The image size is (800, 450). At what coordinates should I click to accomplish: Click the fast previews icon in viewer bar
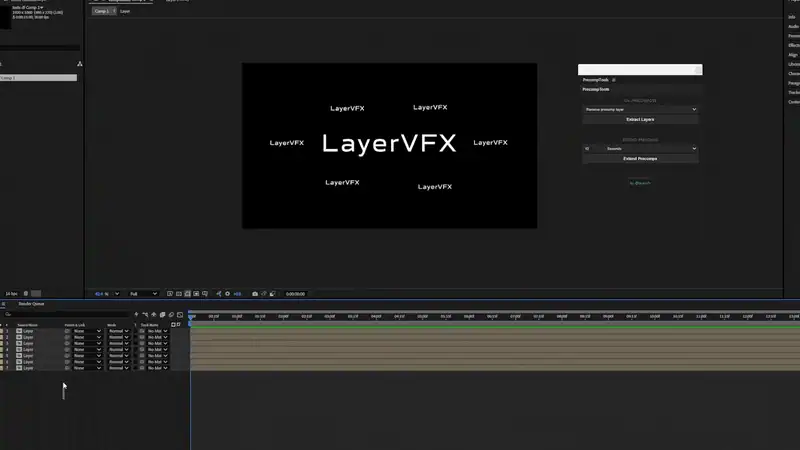pyautogui.click(x=170, y=294)
